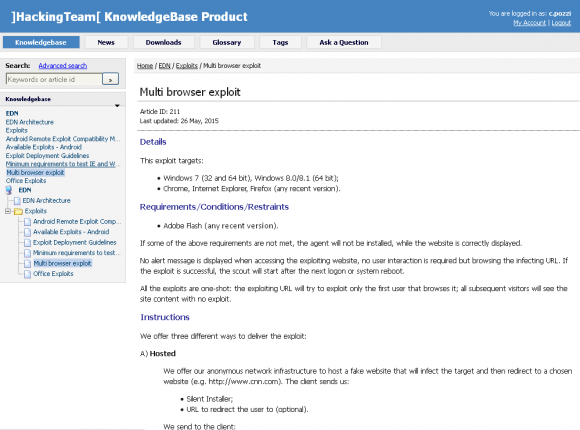Open the Glossary tab

[x=227, y=42]
